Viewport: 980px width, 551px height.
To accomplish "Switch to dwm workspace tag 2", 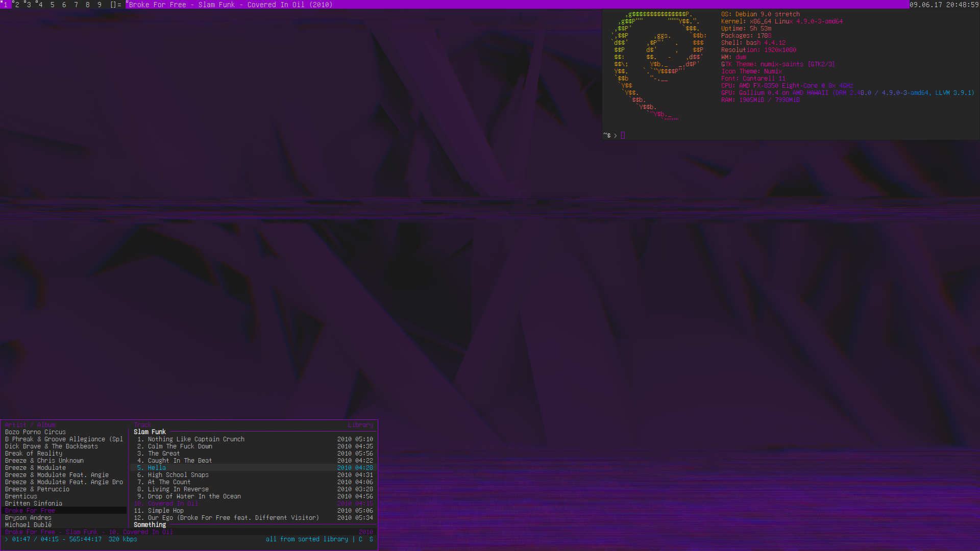I will click(x=17, y=5).
